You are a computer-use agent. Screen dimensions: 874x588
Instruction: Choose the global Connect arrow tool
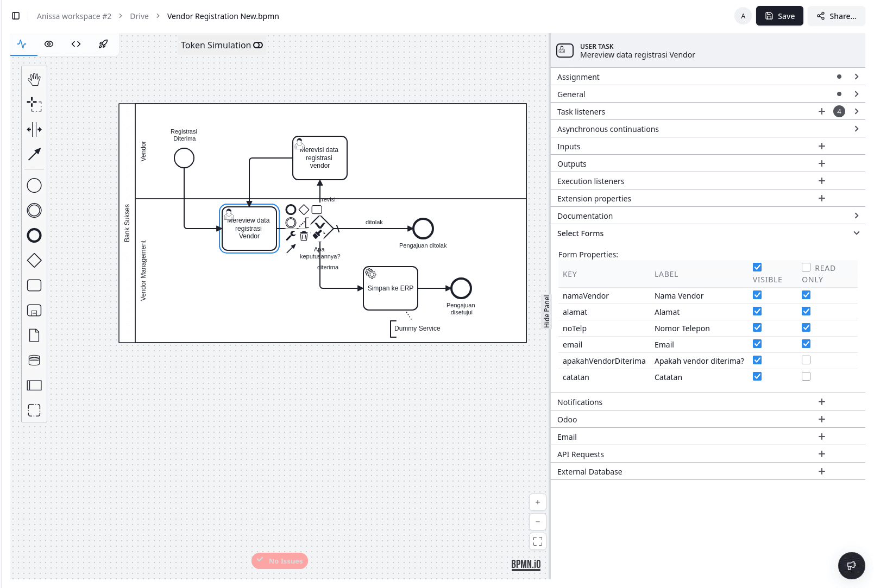click(34, 154)
